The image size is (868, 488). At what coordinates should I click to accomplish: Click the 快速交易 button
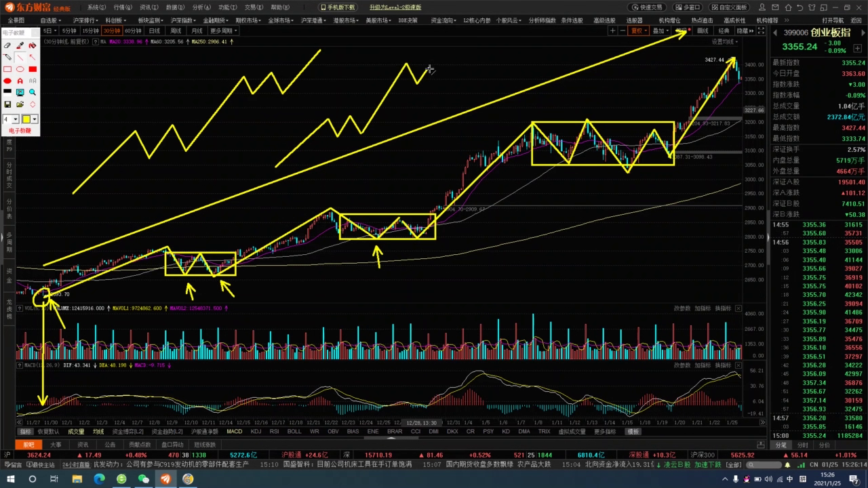point(650,7)
